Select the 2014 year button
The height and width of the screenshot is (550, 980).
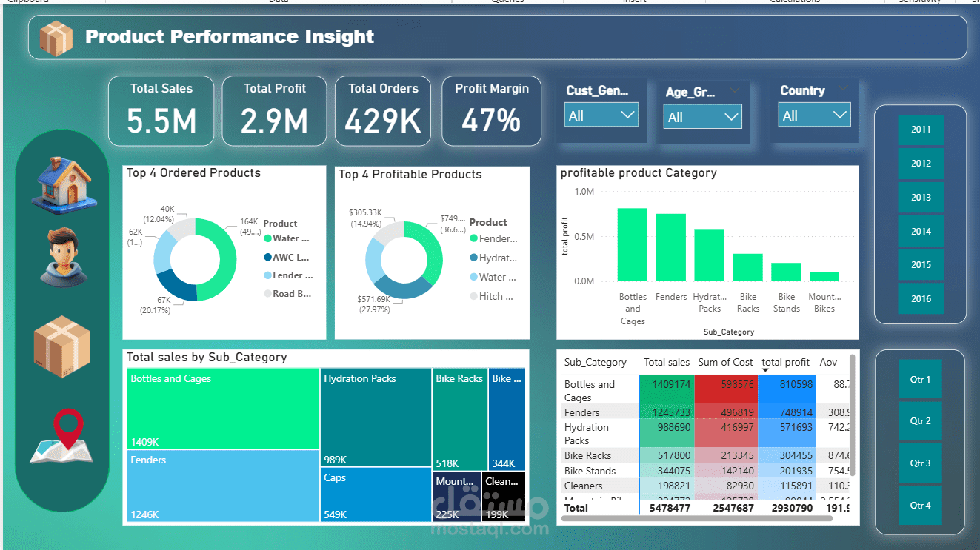920,231
